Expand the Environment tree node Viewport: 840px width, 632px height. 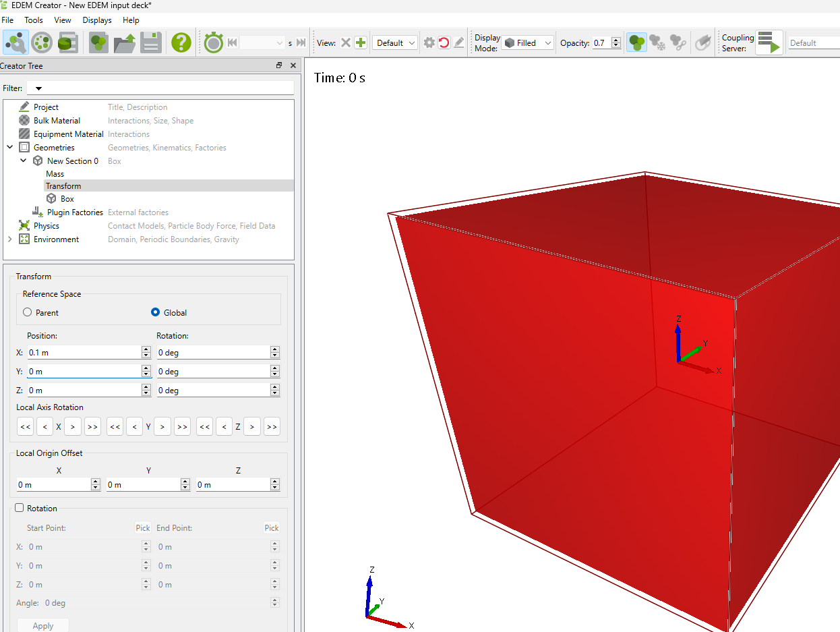(10, 239)
